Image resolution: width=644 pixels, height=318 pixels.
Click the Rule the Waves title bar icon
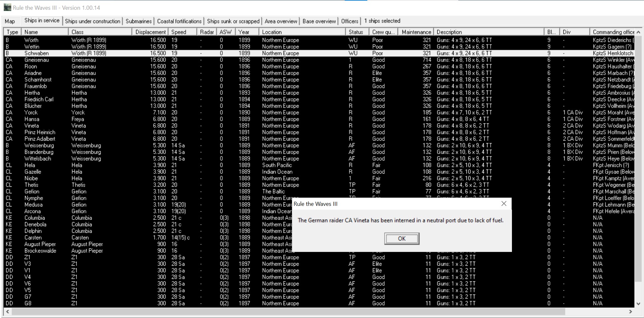[7, 8]
